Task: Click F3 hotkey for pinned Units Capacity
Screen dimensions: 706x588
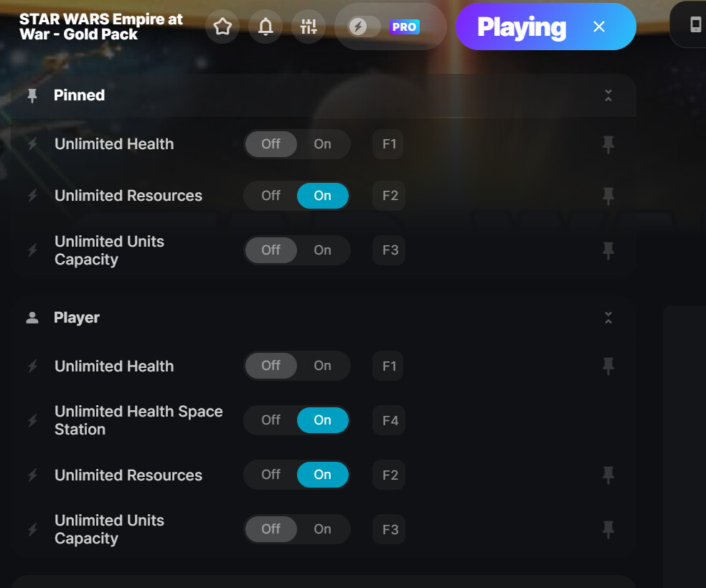Action: click(389, 250)
